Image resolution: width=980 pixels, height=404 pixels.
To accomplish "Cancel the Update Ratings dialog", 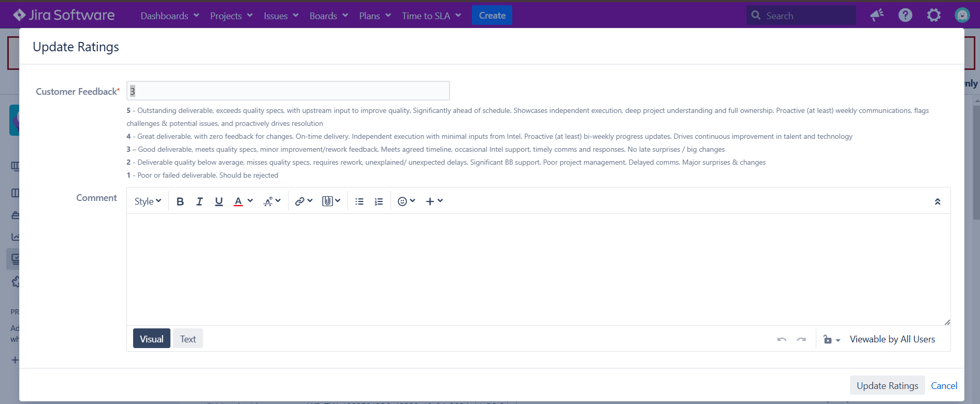I will [944, 385].
